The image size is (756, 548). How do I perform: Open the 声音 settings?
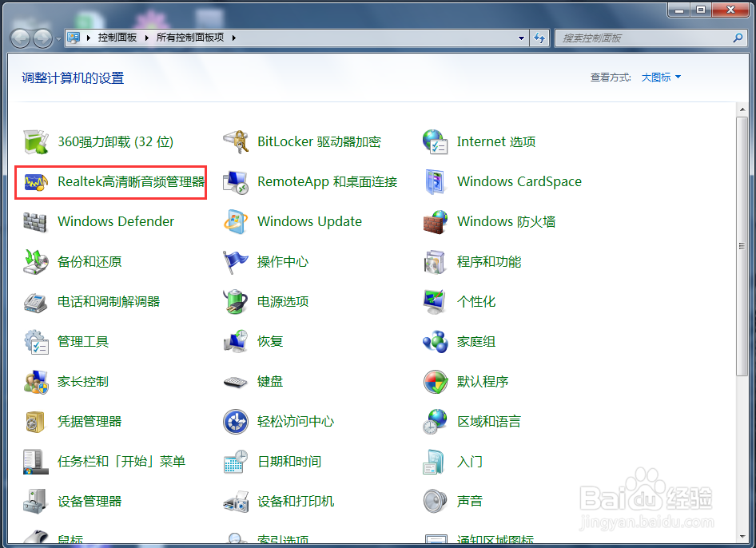coord(470,501)
